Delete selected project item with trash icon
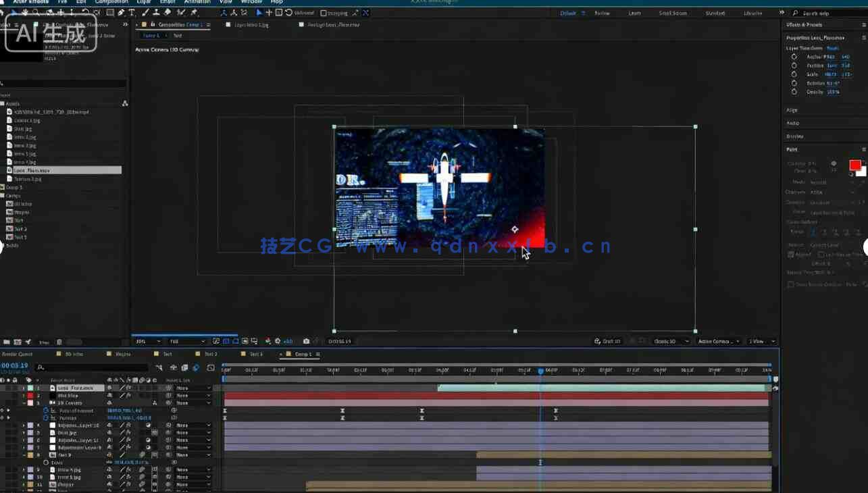Screen dimensions: 868x493 pyautogui.click(x=59, y=342)
